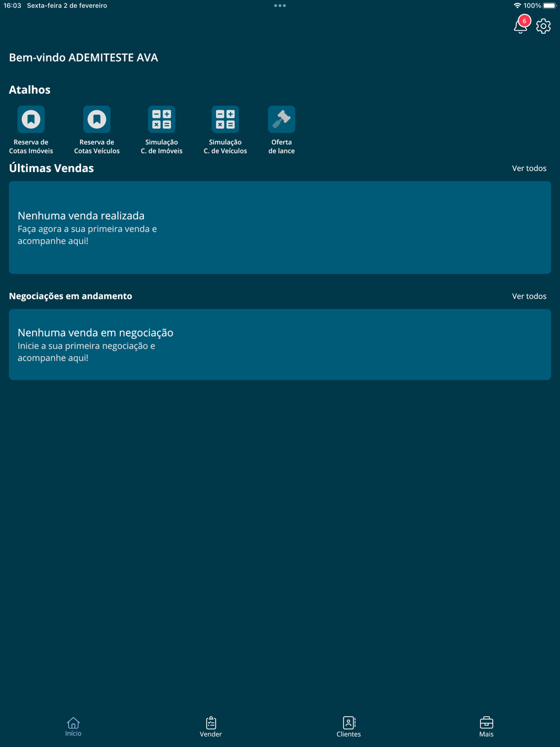Image resolution: width=560 pixels, height=747 pixels.
Task: Tap the Wi-Fi status icon
Action: [517, 6]
